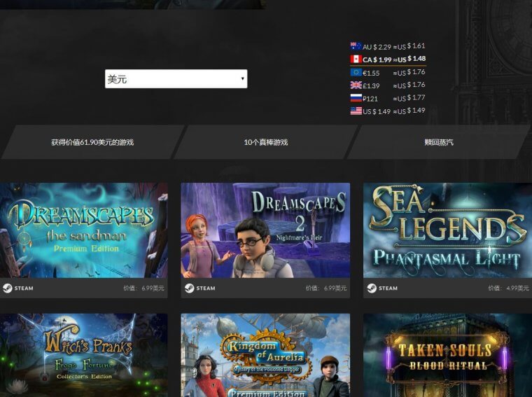This screenshot has height=397, width=532.
Task: Open the 10个真棒游戏 tab
Action: [x=266, y=142]
